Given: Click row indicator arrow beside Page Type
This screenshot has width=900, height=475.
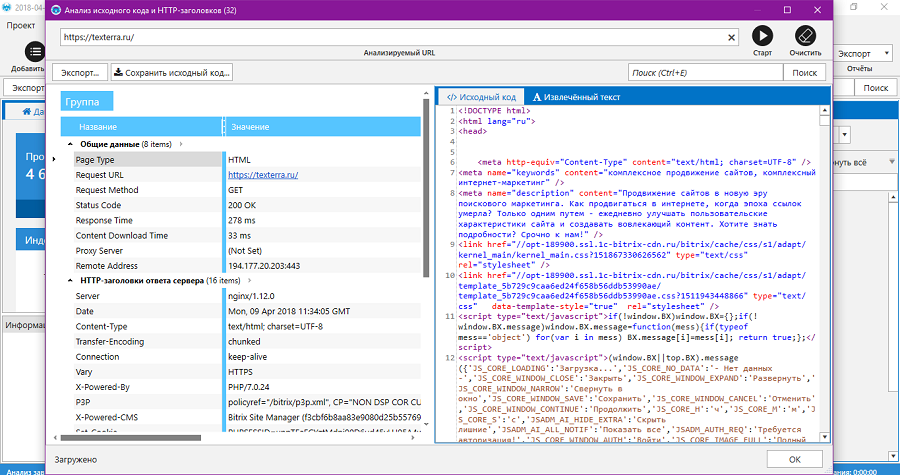Looking at the screenshot, I should point(55,159).
